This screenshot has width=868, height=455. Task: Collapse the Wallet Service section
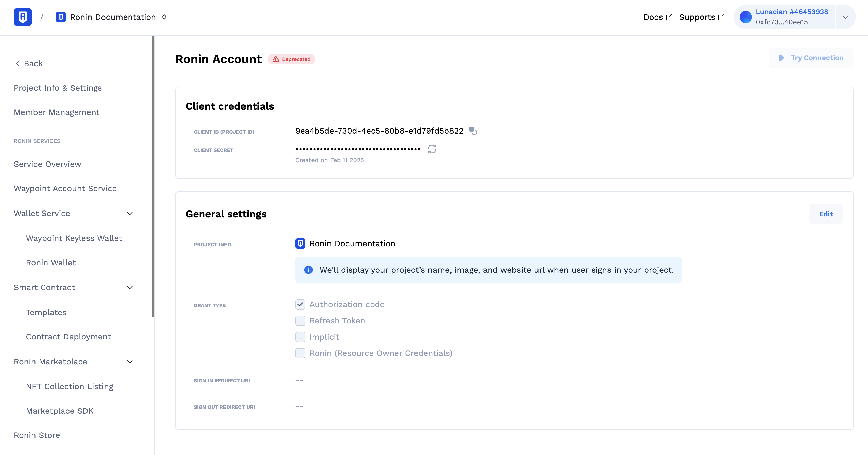coord(130,214)
